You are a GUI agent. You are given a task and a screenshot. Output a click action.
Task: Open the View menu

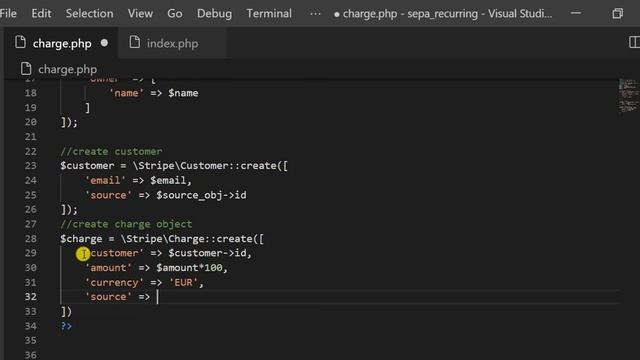(x=140, y=13)
